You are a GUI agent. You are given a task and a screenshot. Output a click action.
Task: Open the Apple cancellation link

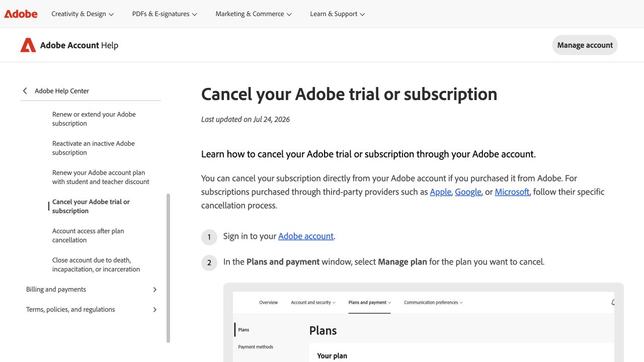click(x=440, y=192)
